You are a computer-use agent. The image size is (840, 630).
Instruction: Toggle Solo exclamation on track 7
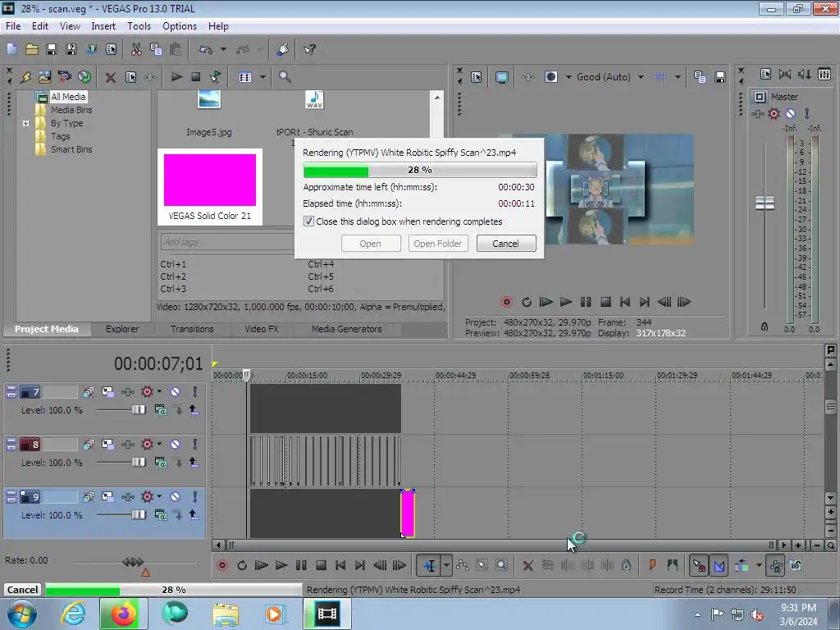tap(195, 392)
